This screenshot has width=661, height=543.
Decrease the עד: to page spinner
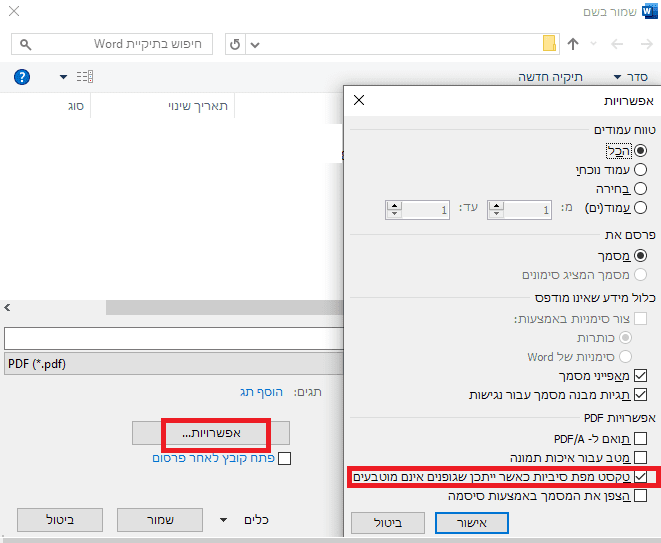tap(394, 214)
